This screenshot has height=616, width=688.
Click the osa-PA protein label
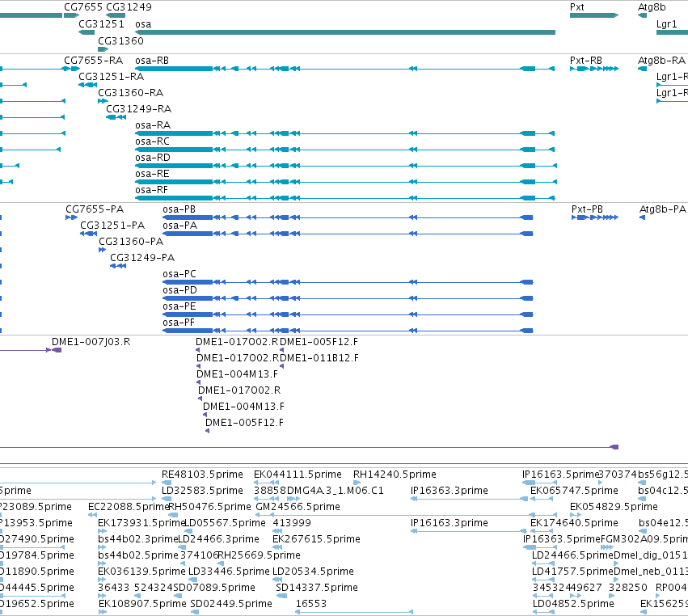point(180,226)
